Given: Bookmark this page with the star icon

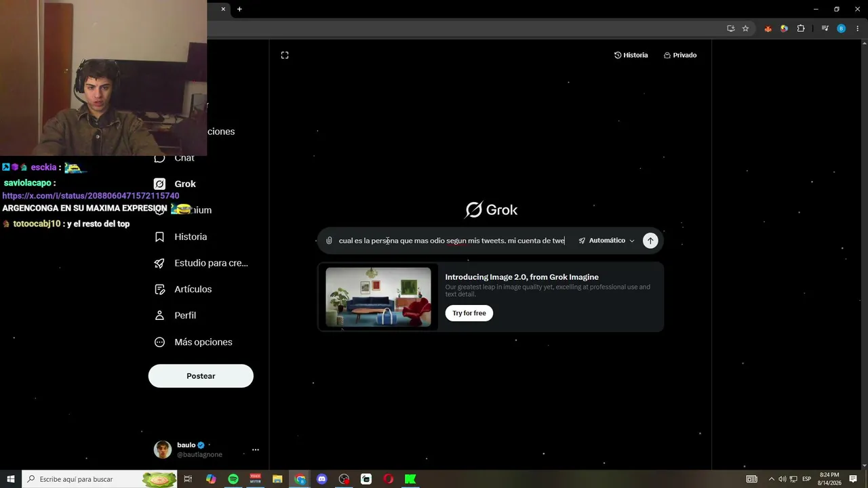Looking at the screenshot, I should click(745, 28).
